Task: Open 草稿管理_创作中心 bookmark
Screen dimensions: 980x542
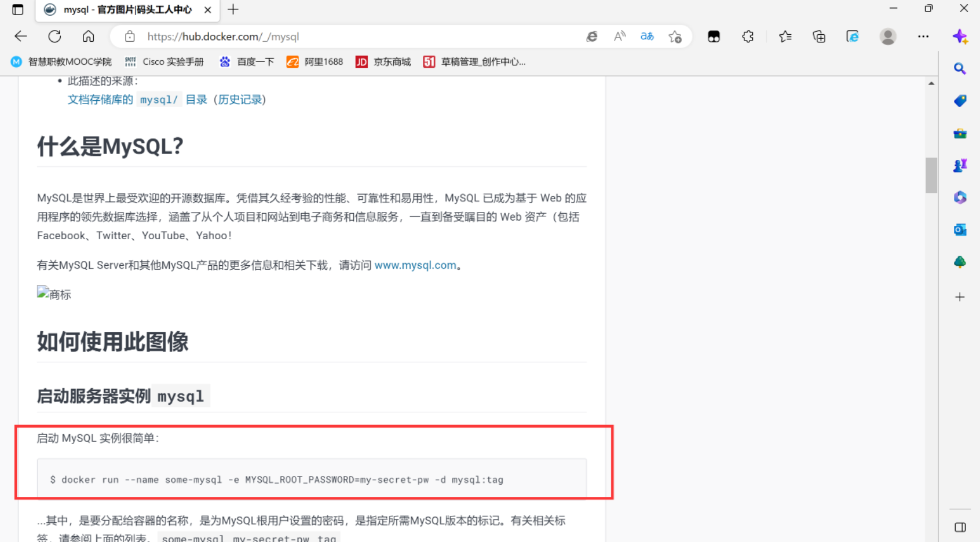Action: pos(474,61)
